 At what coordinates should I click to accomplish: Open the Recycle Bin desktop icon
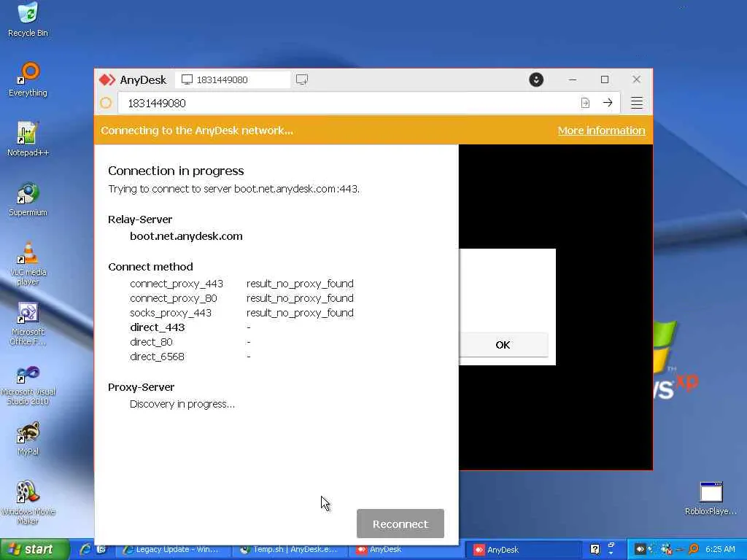click(28, 19)
